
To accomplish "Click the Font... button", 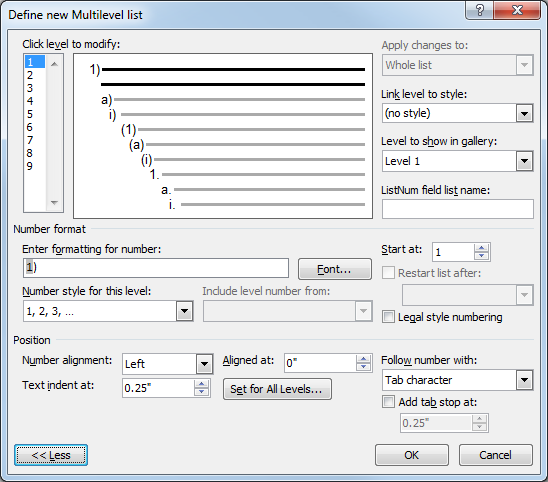I will 334,269.
